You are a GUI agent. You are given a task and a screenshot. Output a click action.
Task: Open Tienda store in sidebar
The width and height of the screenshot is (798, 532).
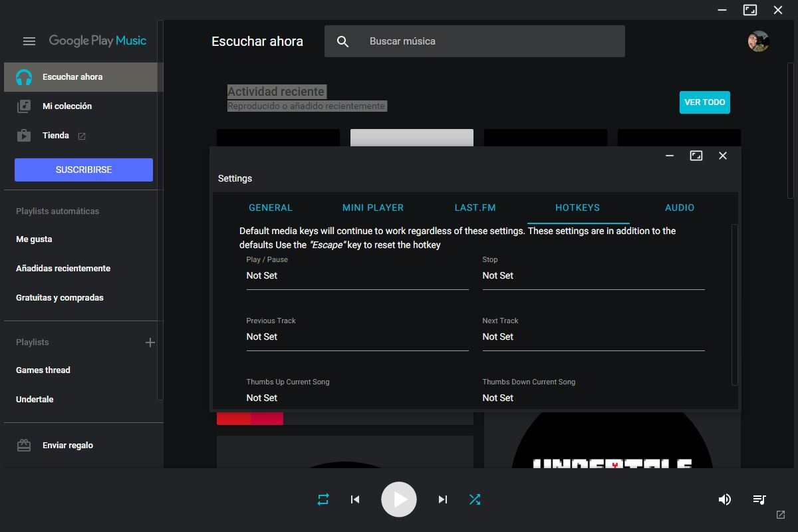click(56, 136)
